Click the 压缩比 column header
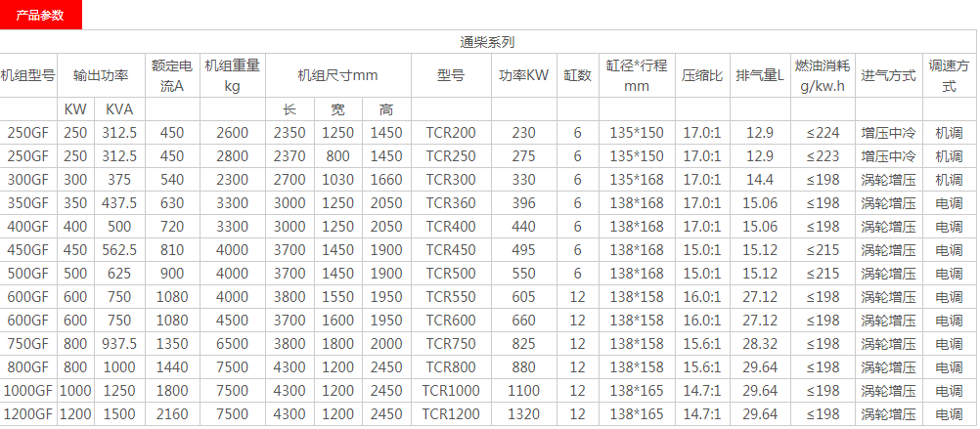980x429 pixels. coord(702,75)
